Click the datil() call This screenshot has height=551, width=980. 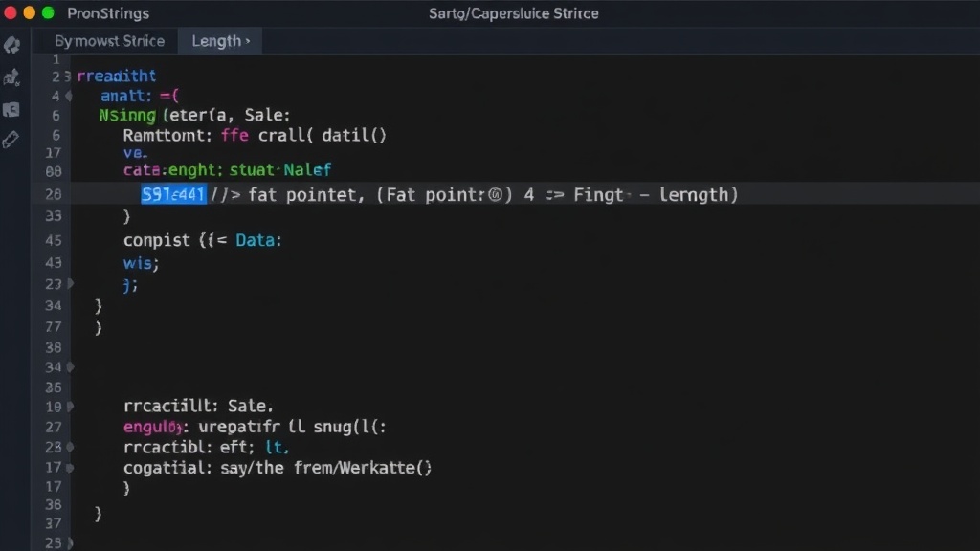pos(354,136)
